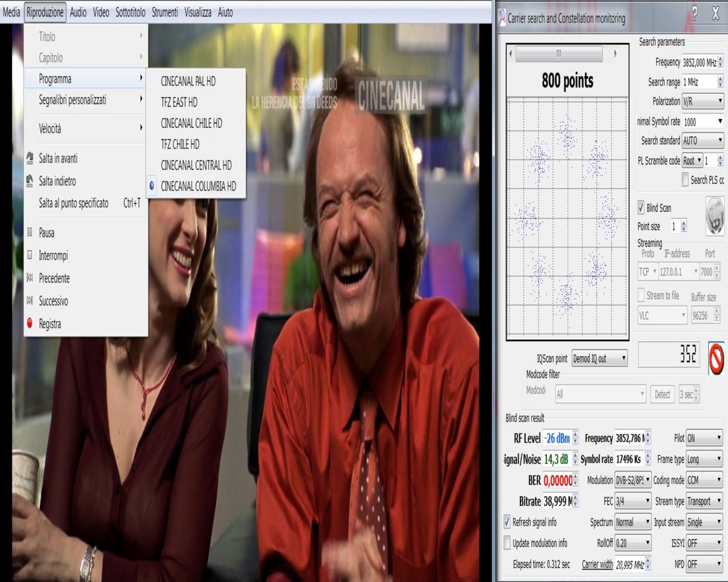This screenshot has height=582, width=728.
Task: Expand the Capitolo submenu
Action: point(86,57)
